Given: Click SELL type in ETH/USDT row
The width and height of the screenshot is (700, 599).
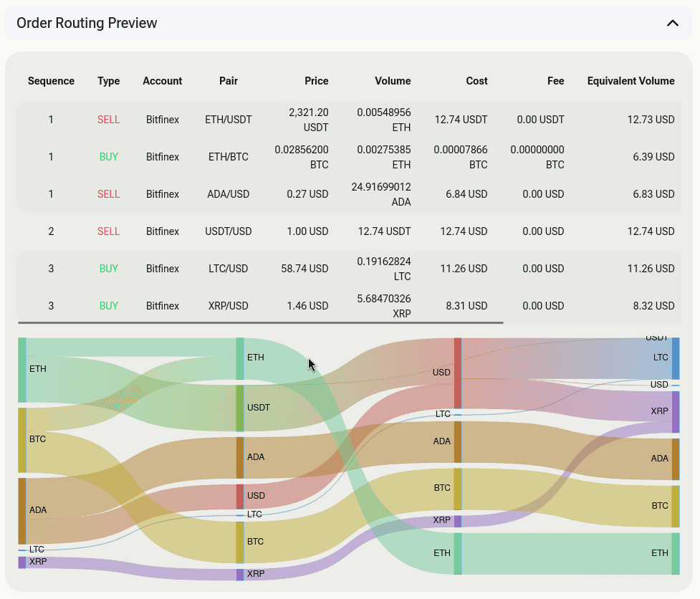Looking at the screenshot, I should (x=108, y=120).
